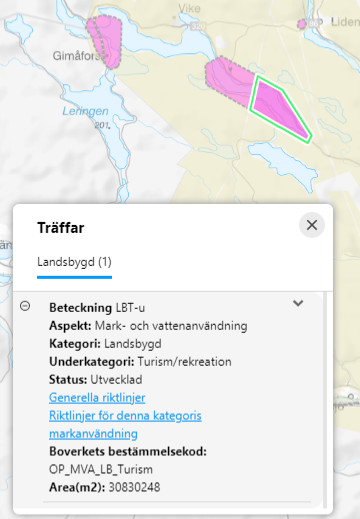The image size is (360, 519).
Task: Close the Träffar results panel
Action: [312, 225]
